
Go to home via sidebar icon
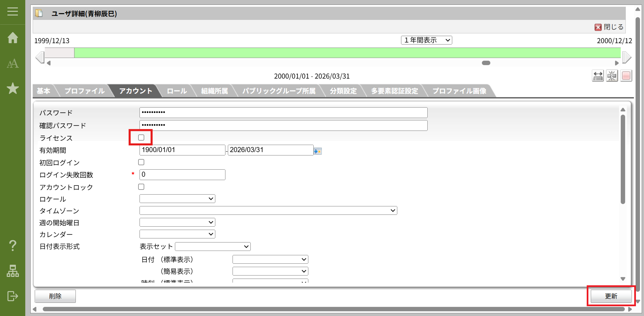12,37
